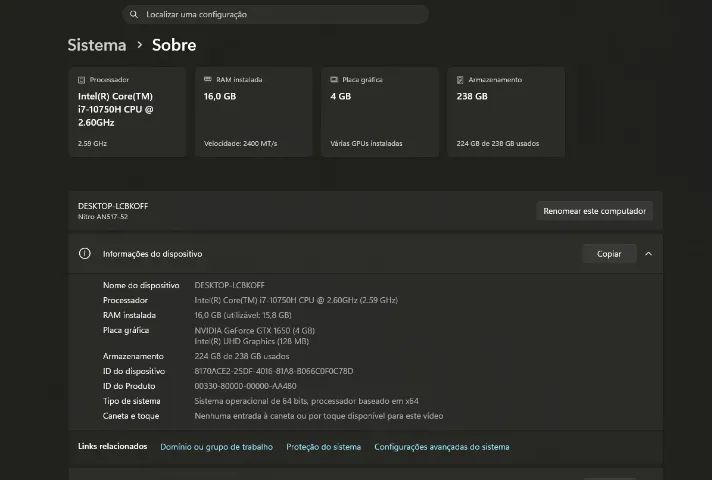Click NVIDIA GeForce GTX 1650 (4 GB) text
Viewport: 712px width, 480px height.
coord(255,331)
